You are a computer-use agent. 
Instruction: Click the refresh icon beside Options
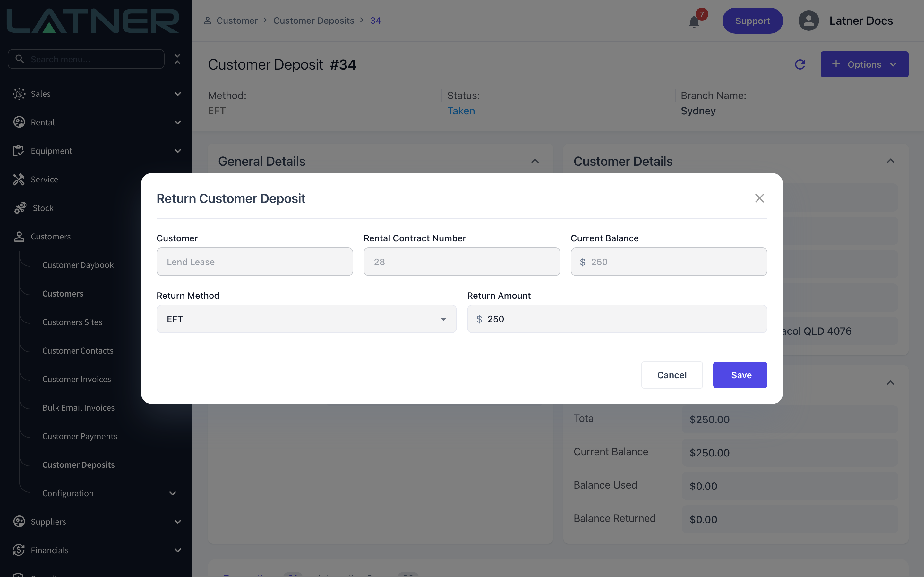(800, 64)
